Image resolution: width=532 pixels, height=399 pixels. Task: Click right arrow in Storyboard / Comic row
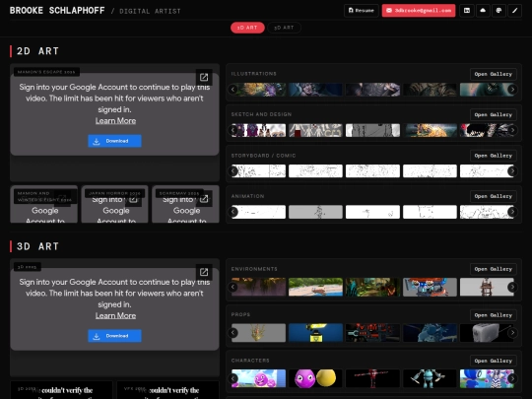pos(512,171)
